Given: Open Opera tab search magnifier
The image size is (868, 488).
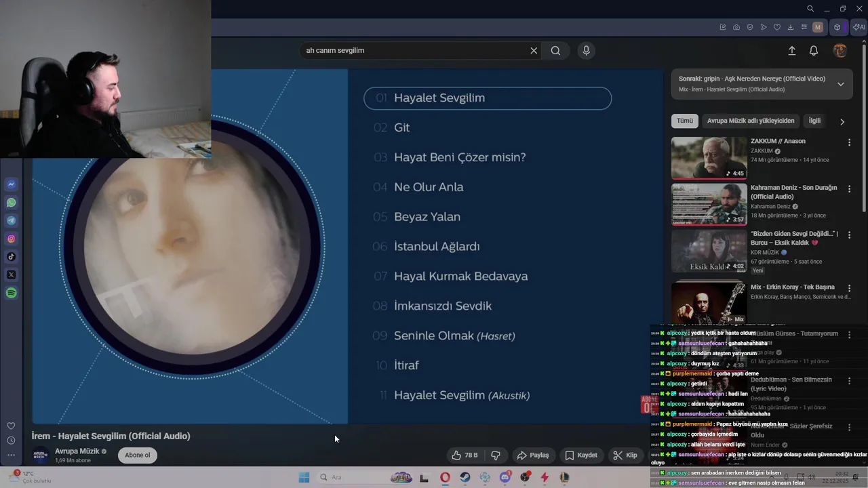Looking at the screenshot, I should coord(810,8).
